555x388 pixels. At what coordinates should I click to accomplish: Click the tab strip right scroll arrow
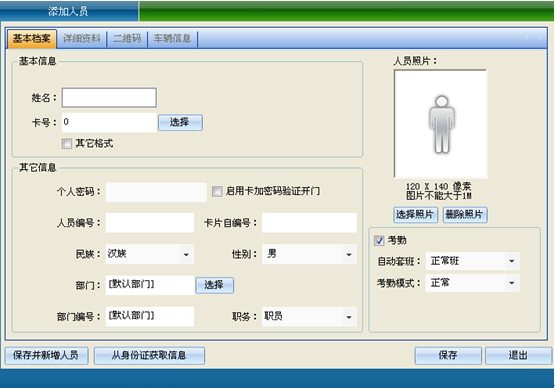pos(540,37)
